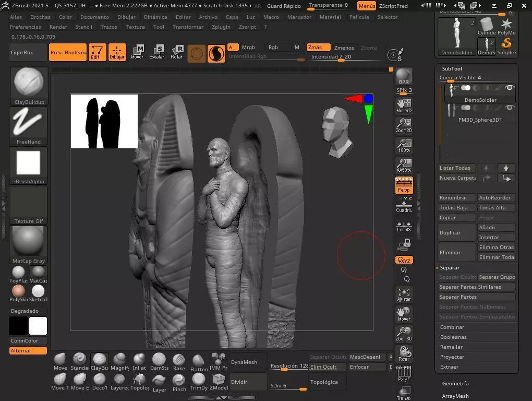
Task: Click the reference silhouette image thumbnail
Action: 104,121
